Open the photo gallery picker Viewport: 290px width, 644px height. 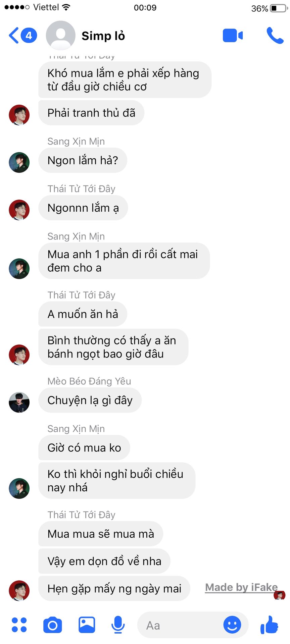(x=87, y=625)
